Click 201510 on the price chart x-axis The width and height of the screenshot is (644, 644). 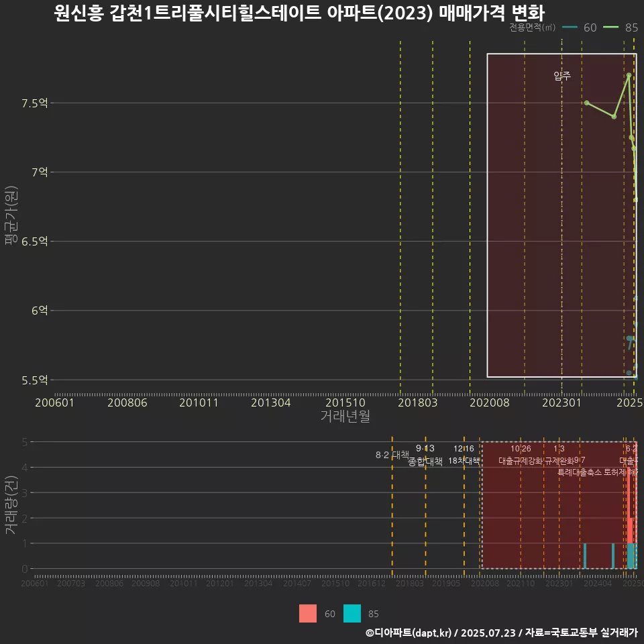tap(345, 402)
